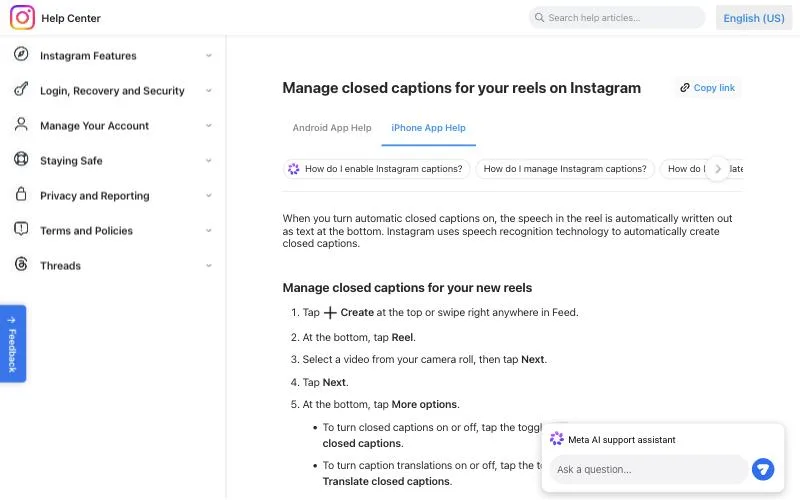Click the Meta AI sparkle icon in first chip
The width and height of the screenshot is (800, 500).
click(x=293, y=169)
